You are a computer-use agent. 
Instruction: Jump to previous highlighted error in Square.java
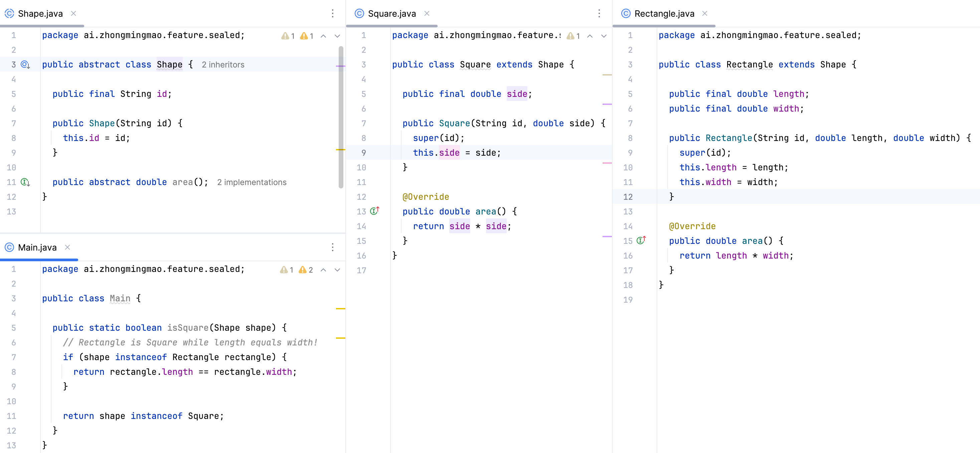pyautogui.click(x=590, y=36)
